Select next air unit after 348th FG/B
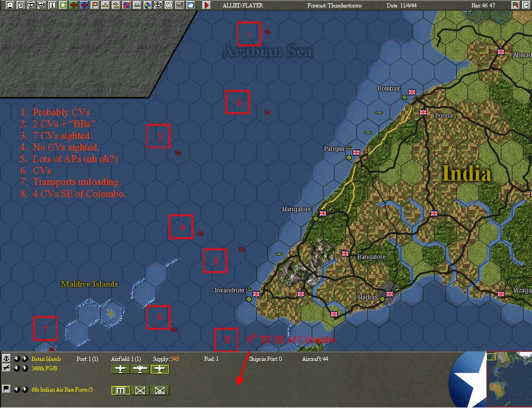 (x=24, y=368)
